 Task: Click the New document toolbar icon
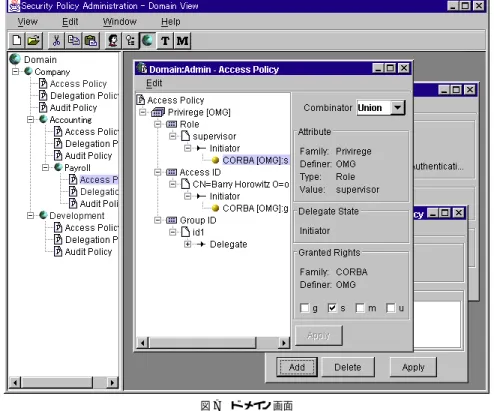click(x=17, y=41)
